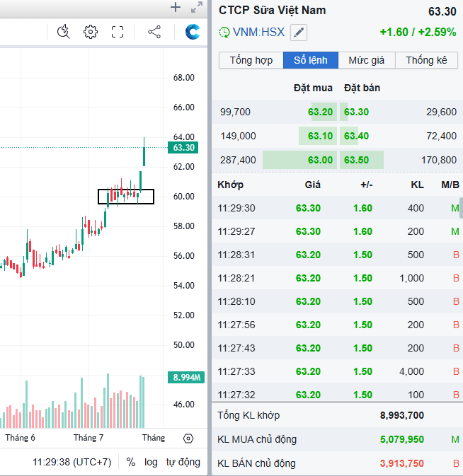The height and width of the screenshot is (476, 463).
Task: Click the plus icon to add panel
Action: pyautogui.click(x=176, y=8)
